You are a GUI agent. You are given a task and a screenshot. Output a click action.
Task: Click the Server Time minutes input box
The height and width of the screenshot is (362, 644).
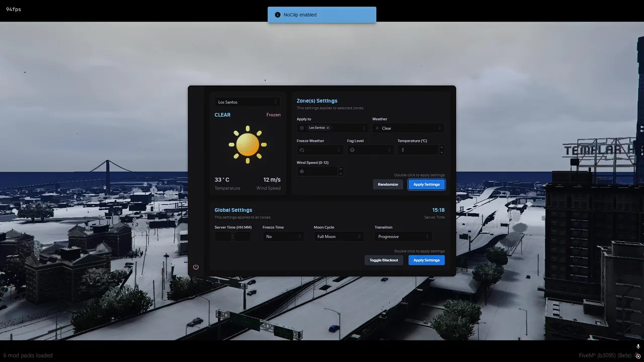coord(243,236)
